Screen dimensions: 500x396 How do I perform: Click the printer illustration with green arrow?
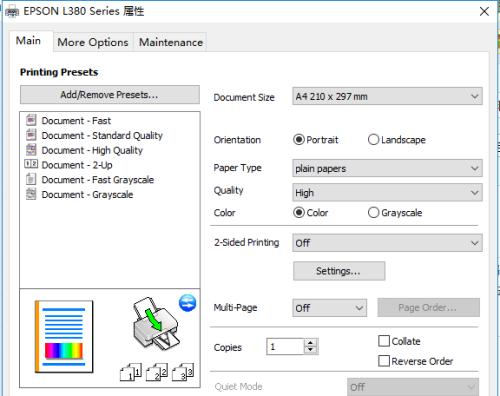pos(156,324)
